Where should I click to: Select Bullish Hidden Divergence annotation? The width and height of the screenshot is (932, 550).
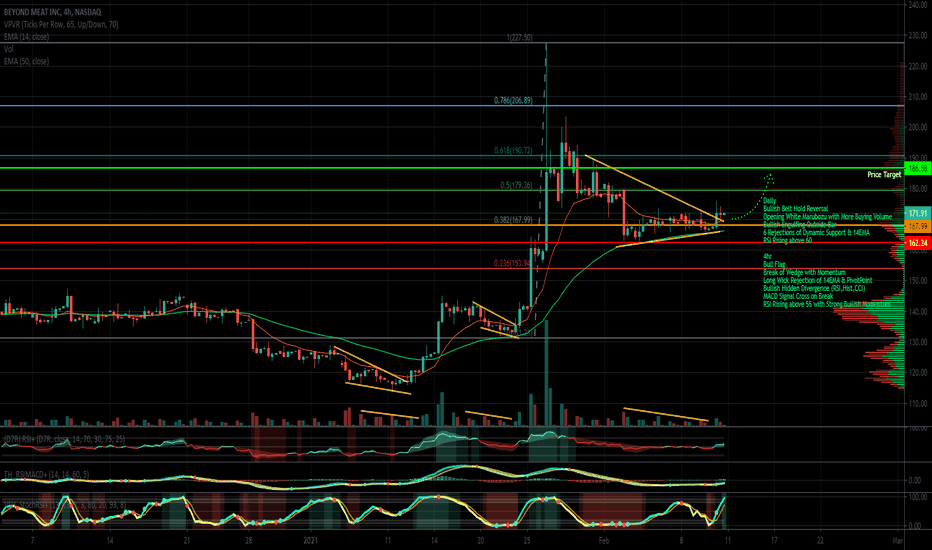pyautogui.click(x=814, y=288)
